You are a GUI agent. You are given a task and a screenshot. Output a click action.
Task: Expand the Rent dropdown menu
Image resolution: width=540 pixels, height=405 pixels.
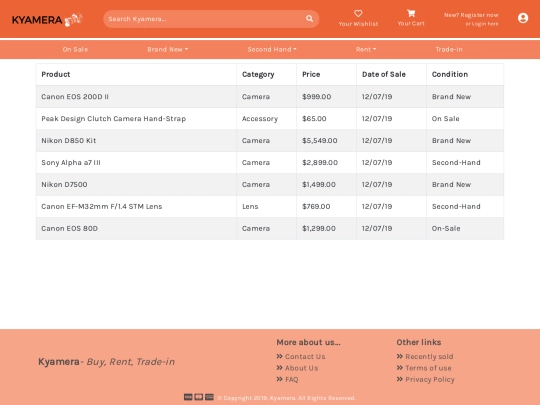pyautogui.click(x=366, y=50)
